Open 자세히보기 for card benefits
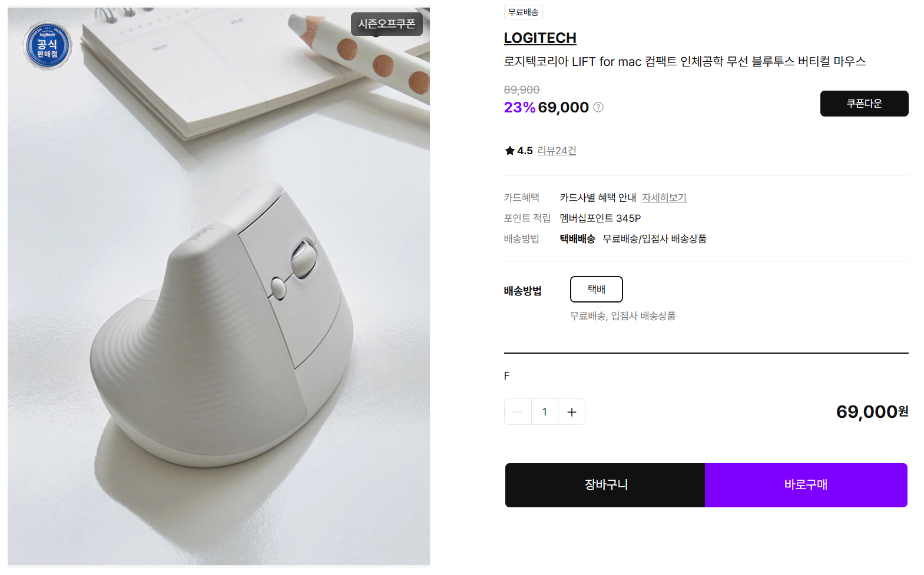 pos(664,197)
